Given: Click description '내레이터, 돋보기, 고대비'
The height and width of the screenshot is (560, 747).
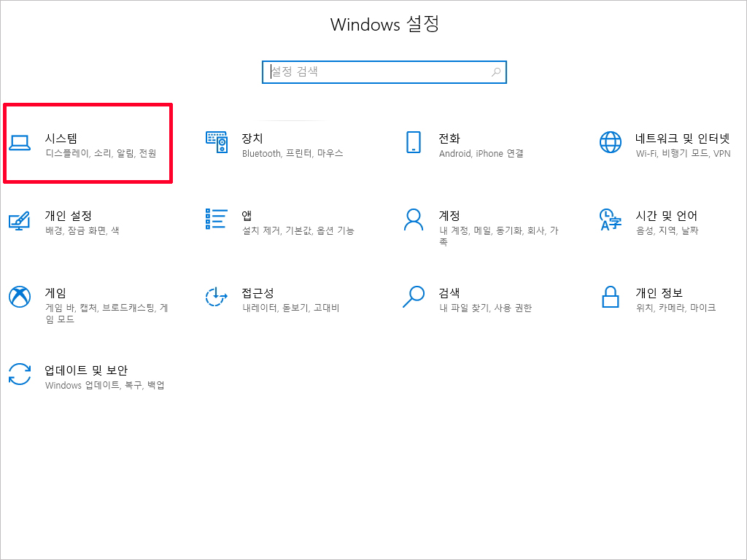Looking at the screenshot, I should 290,308.
